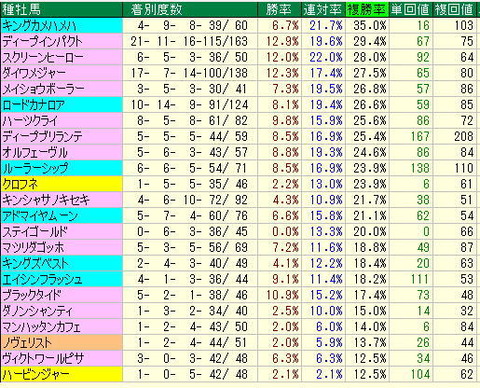480x388 pixels.
Task: Click オルフェーヴル's 24.6% place rate
Action: pos(370,153)
